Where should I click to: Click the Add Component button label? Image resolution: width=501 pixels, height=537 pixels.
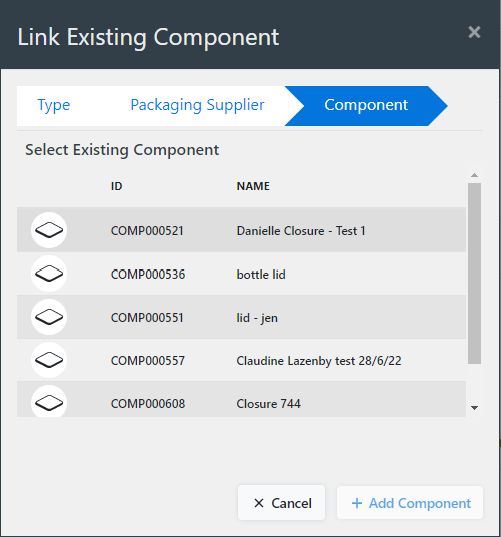[420, 503]
